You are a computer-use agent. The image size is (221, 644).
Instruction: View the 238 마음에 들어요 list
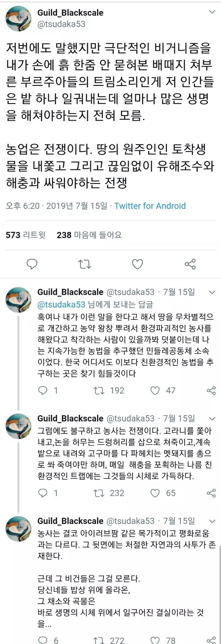(89, 235)
